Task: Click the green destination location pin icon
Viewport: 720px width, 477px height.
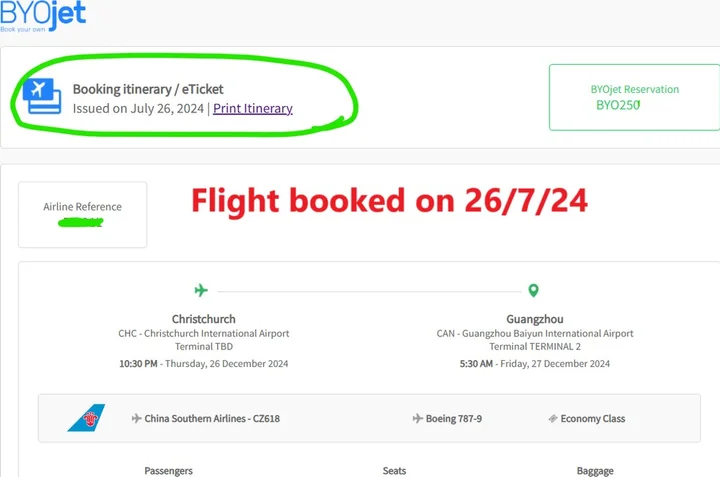Action: [x=533, y=290]
